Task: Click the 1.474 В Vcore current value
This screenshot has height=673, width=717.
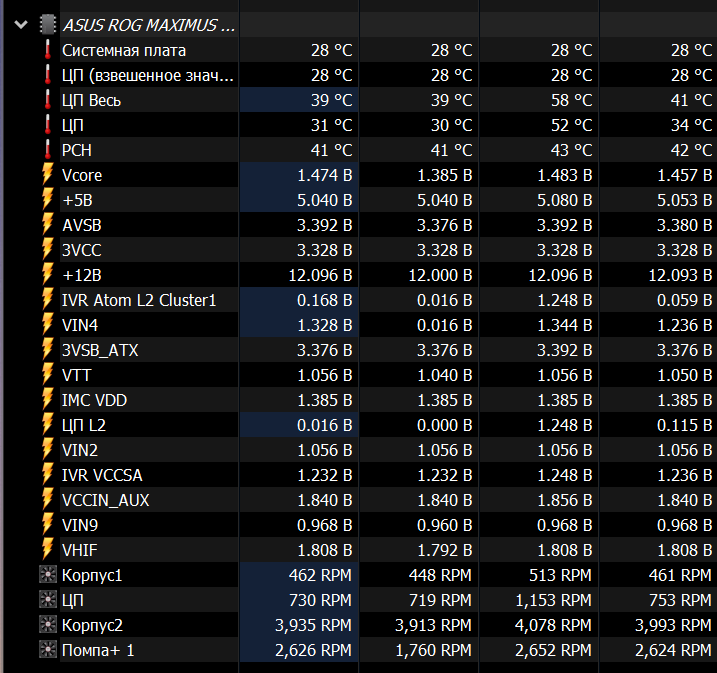Action: click(x=325, y=175)
